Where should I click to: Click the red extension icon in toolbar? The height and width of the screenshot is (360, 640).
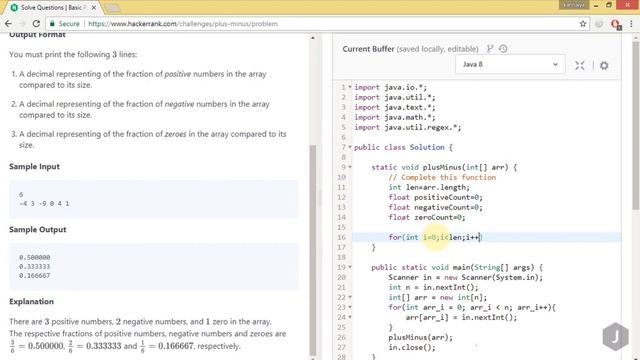(616, 24)
